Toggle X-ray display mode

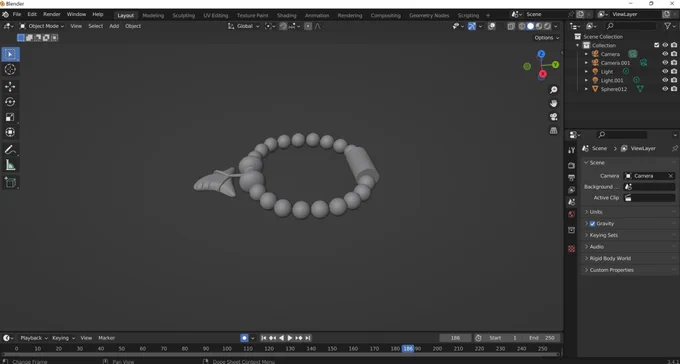pos(511,26)
